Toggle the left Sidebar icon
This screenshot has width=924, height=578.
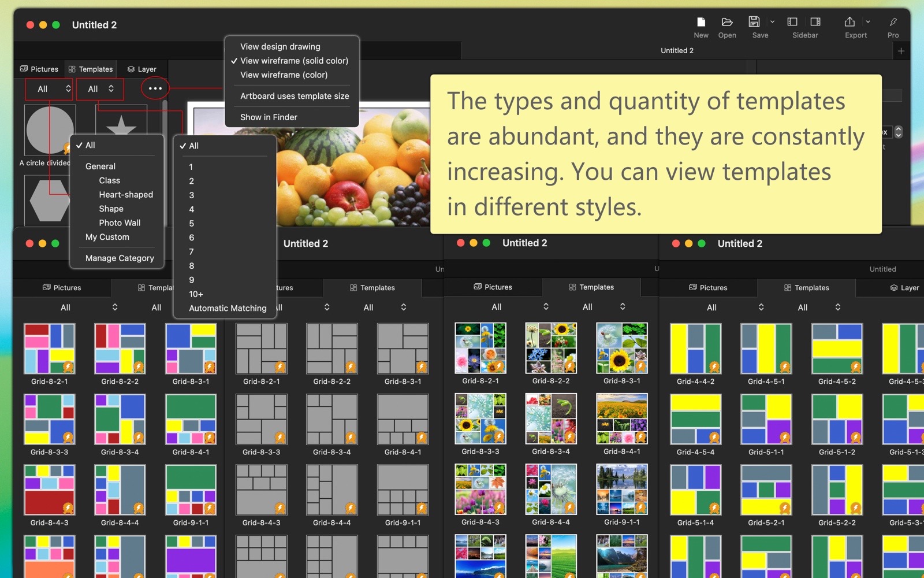click(x=792, y=23)
